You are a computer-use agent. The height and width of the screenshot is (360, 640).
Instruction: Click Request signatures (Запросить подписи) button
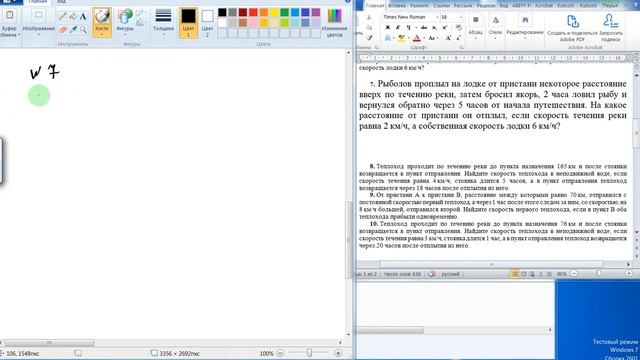point(611,27)
